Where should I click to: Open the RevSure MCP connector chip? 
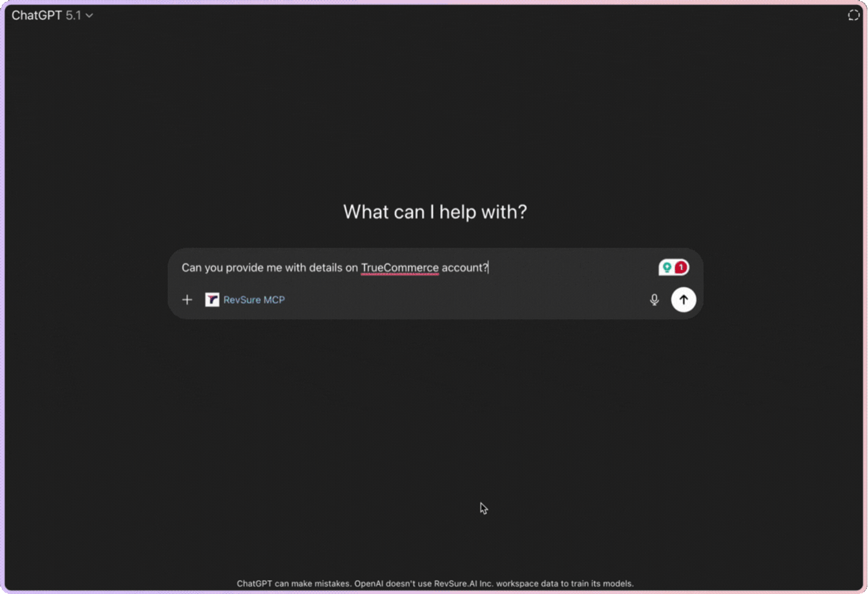coord(245,300)
